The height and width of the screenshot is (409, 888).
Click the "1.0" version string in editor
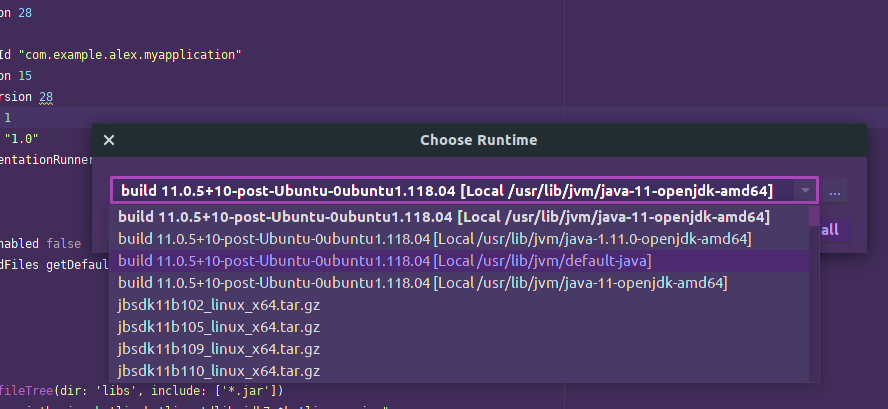point(21,139)
